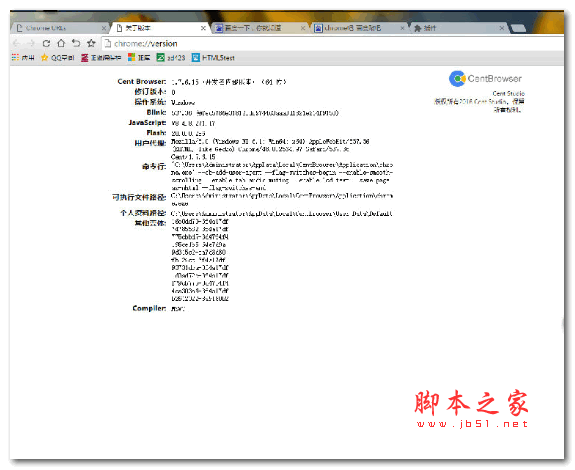The image size is (575, 470).
Task: Click the Flash label
Action: [x=156, y=133]
